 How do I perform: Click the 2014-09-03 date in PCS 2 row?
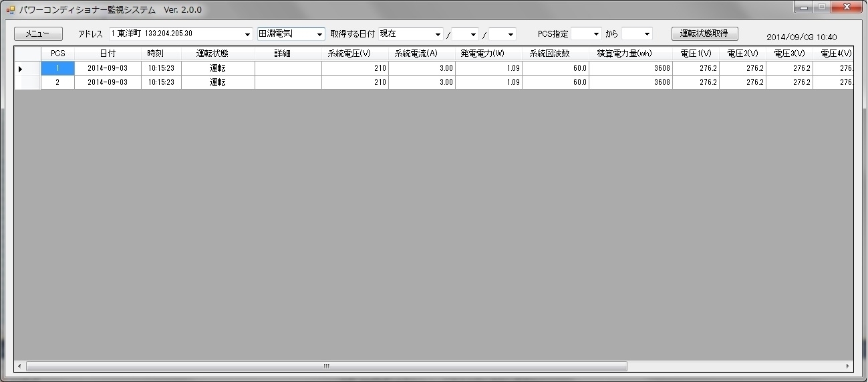coord(108,82)
